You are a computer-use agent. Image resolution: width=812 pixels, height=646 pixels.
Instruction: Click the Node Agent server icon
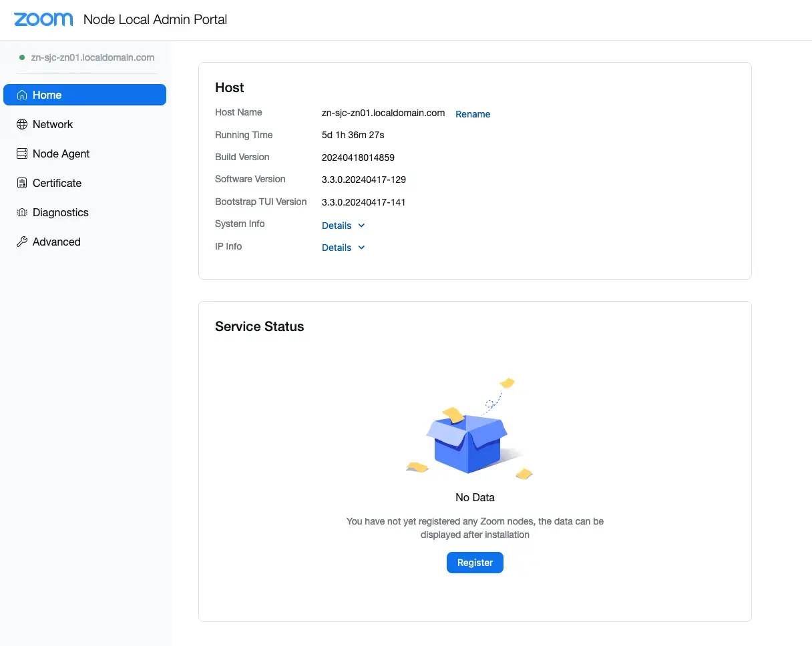(x=22, y=153)
